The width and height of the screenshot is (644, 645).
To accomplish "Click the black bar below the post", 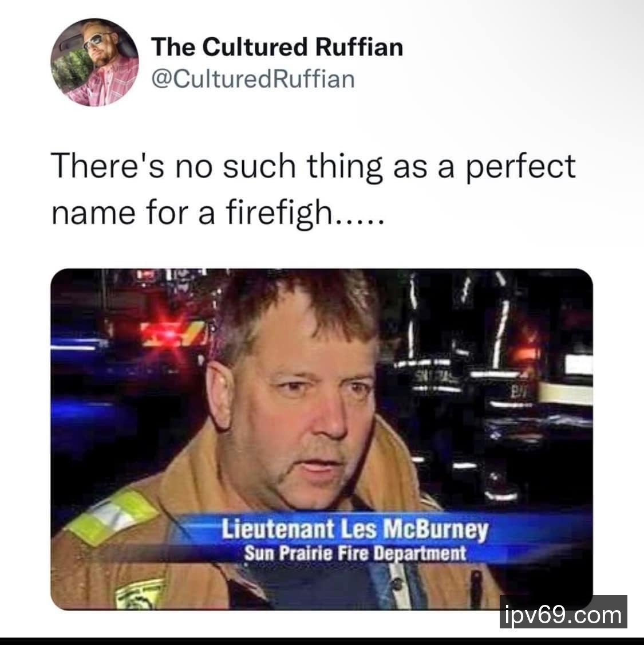I will point(322,642).
